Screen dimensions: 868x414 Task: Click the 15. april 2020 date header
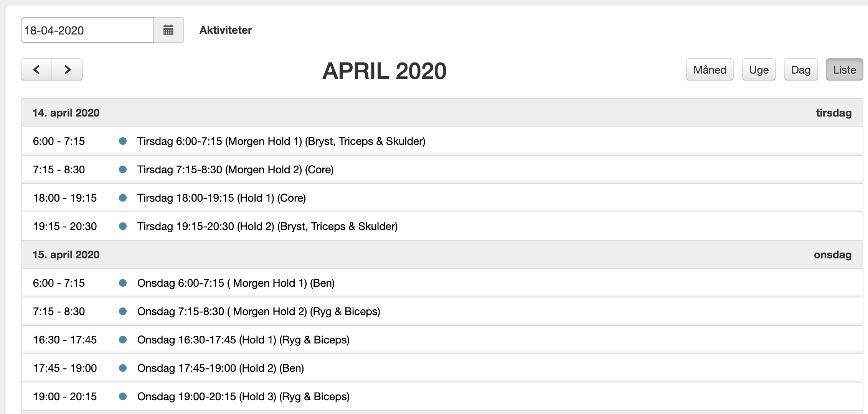[66, 255]
